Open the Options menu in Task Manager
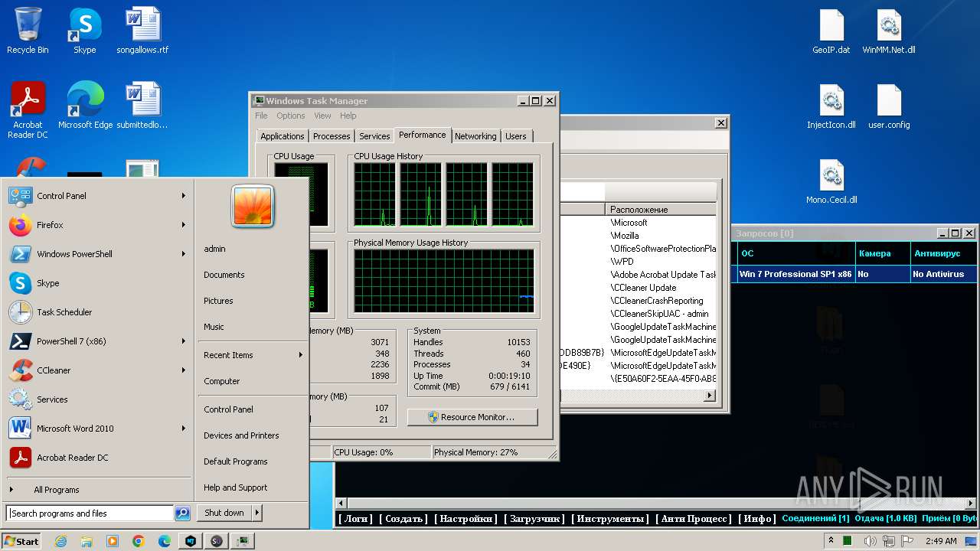 pos(291,116)
